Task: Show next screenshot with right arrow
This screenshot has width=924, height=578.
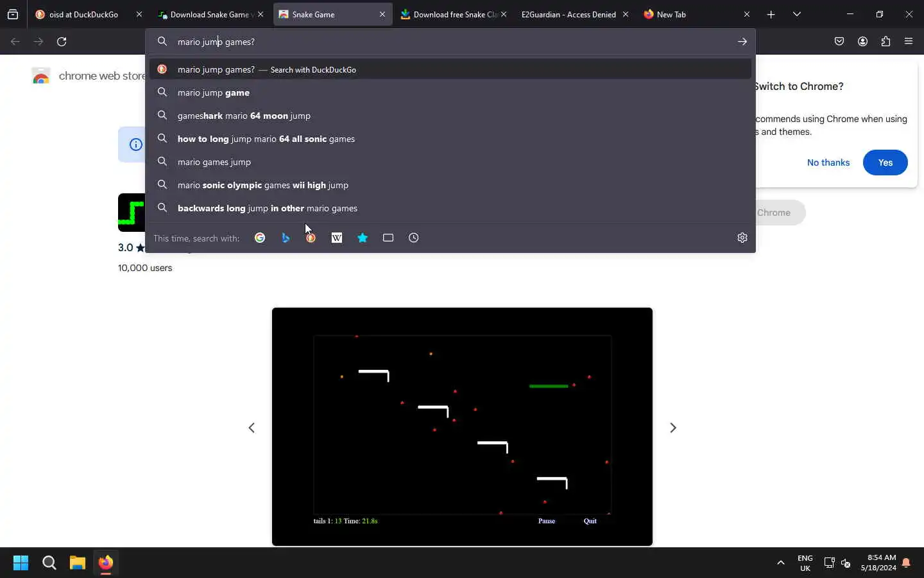Action: point(673,428)
